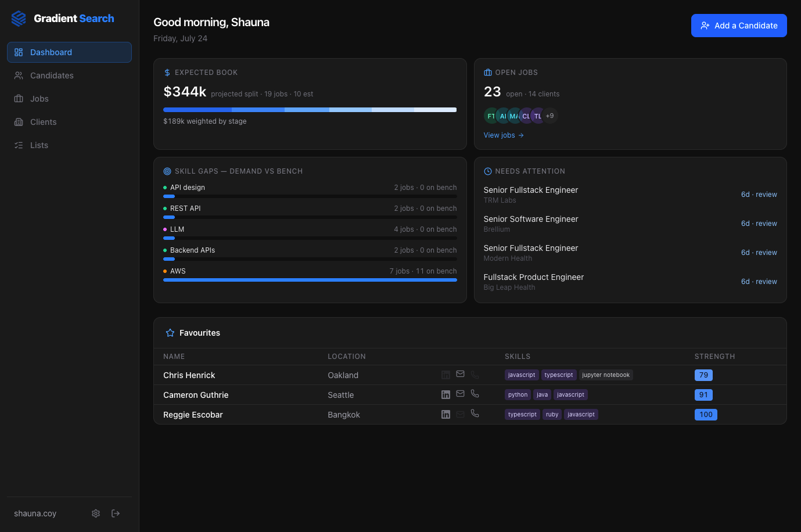
Task: Click the FT client avatar
Action: (x=491, y=116)
